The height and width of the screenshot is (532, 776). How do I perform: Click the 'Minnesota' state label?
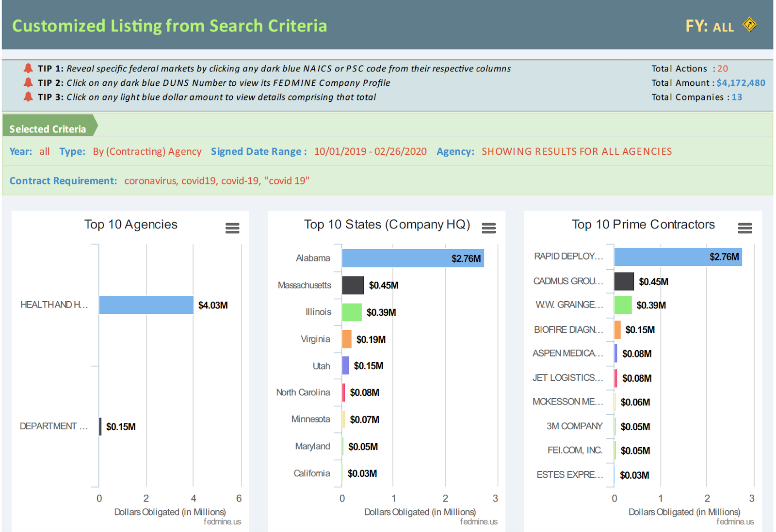[x=310, y=419]
